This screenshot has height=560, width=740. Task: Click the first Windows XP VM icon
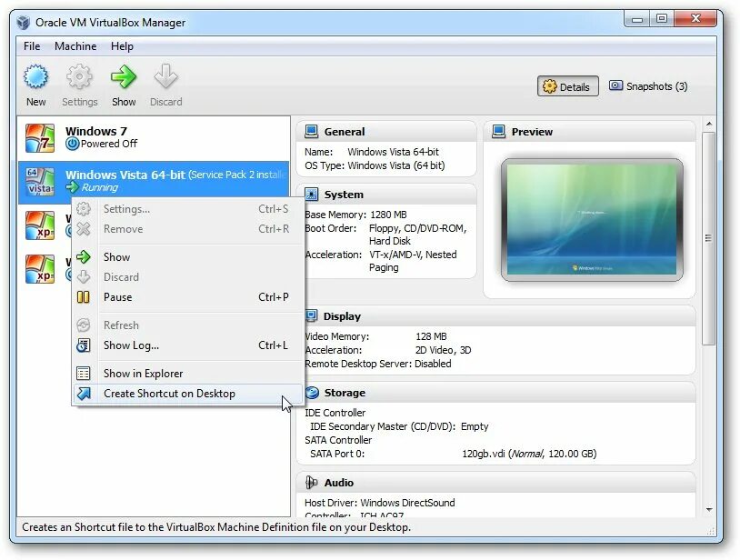tap(40, 225)
